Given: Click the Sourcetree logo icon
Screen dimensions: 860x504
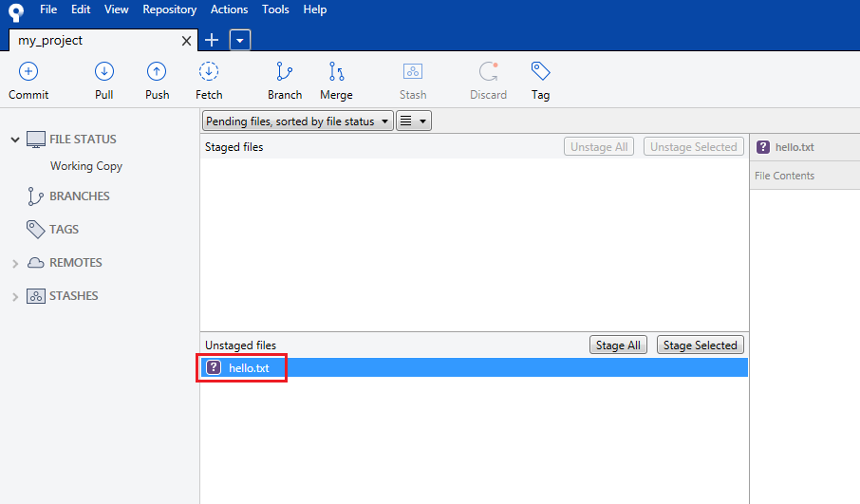Looking at the screenshot, I should [15, 10].
